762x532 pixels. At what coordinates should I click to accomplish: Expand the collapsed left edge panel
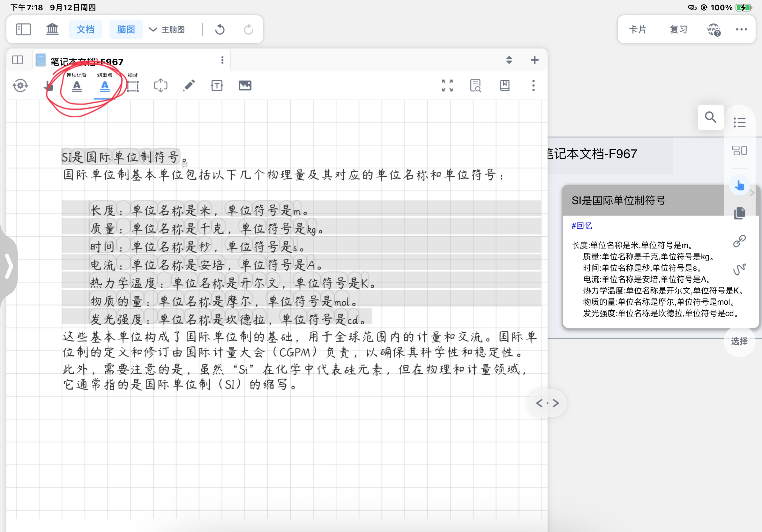pyautogui.click(x=9, y=266)
